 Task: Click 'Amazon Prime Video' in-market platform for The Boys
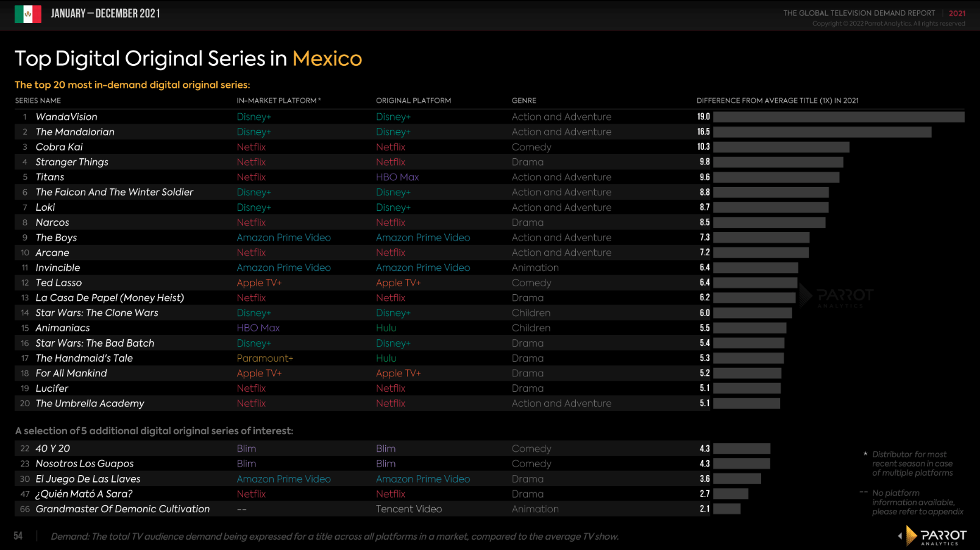[284, 238]
